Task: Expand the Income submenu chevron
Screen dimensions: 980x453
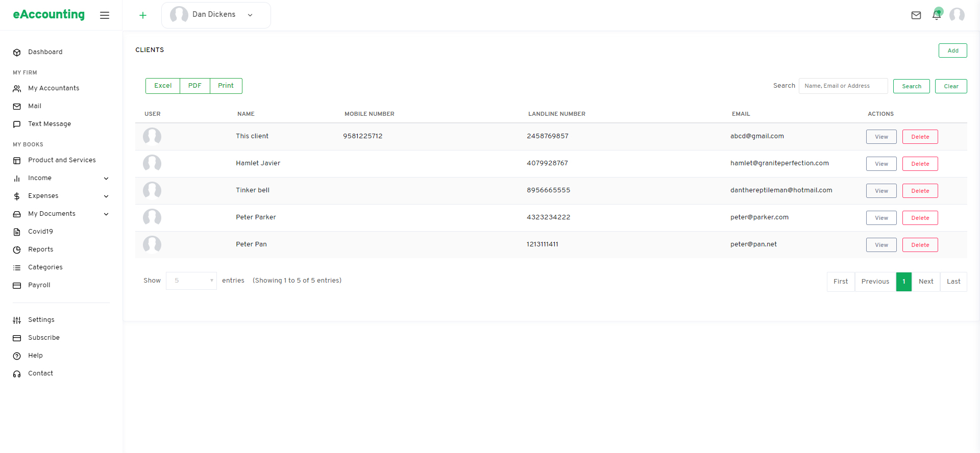Action: pyautogui.click(x=106, y=178)
